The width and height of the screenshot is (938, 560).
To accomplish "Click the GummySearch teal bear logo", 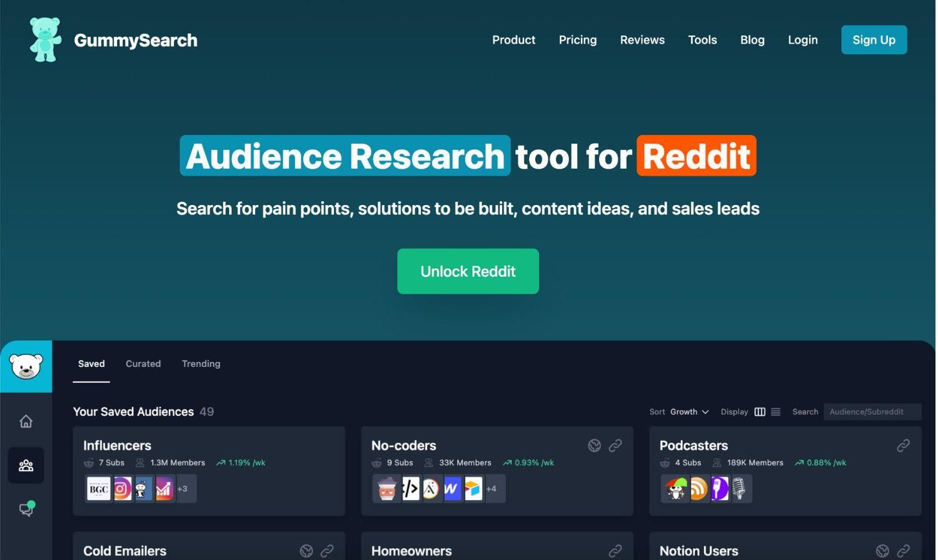I will point(46,39).
